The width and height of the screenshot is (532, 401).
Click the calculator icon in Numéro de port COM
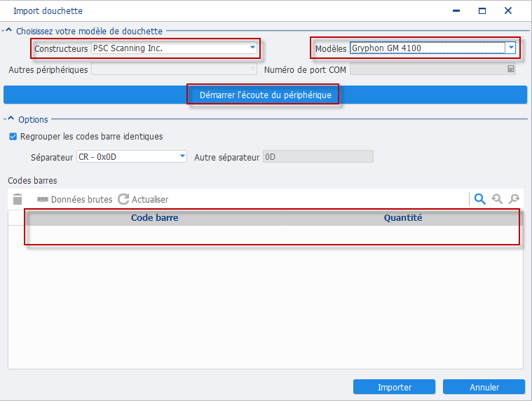511,69
